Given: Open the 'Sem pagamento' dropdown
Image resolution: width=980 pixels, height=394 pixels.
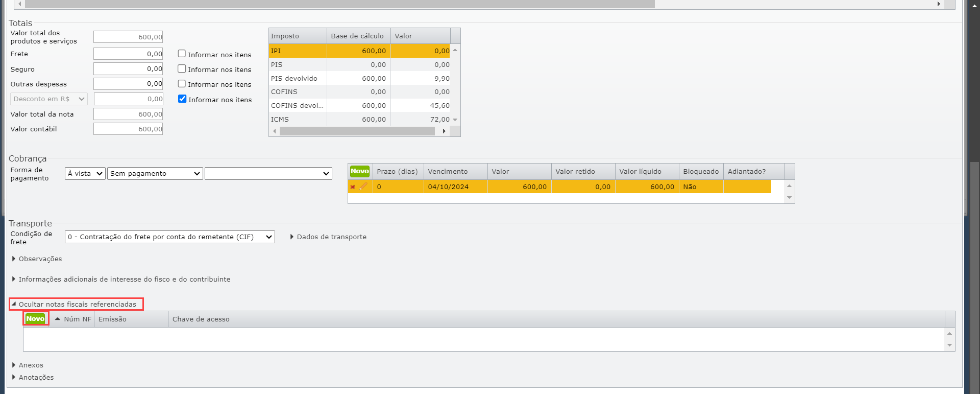Looking at the screenshot, I should (x=155, y=174).
